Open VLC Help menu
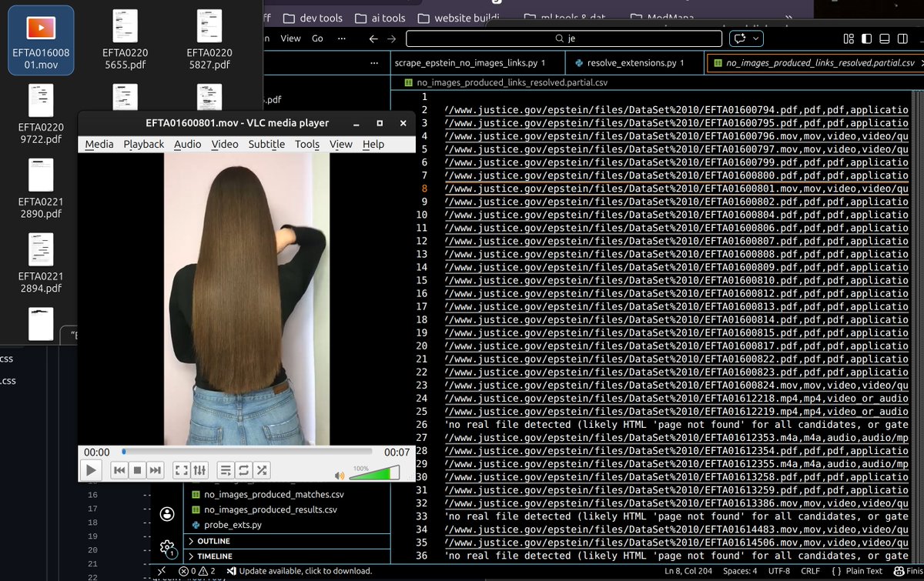 [x=373, y=144]
